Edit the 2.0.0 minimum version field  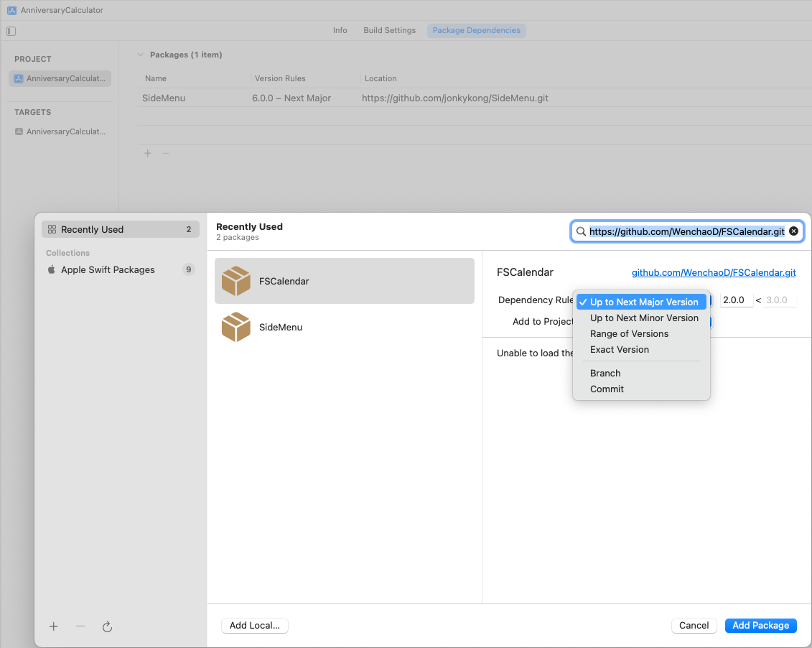[737, 300]
